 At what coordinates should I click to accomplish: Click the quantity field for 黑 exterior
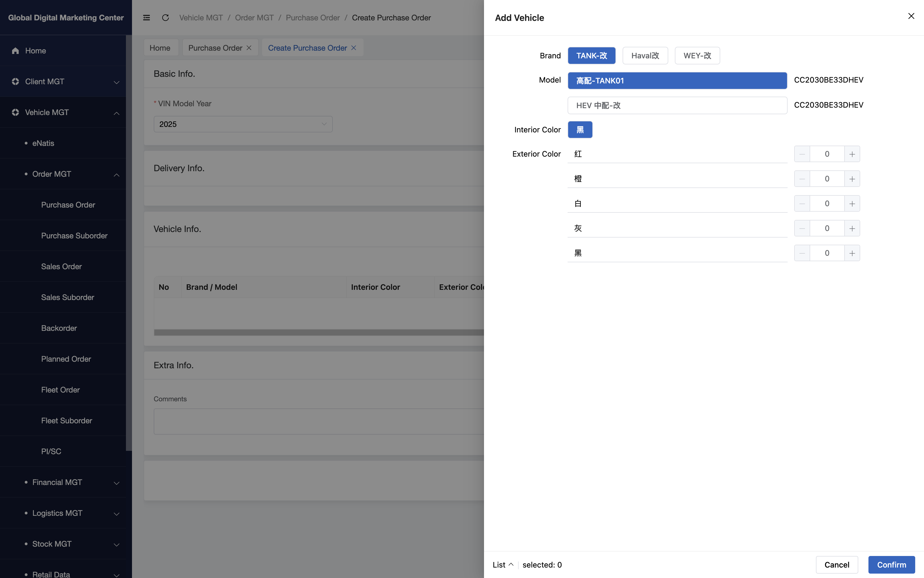point(827,253)
